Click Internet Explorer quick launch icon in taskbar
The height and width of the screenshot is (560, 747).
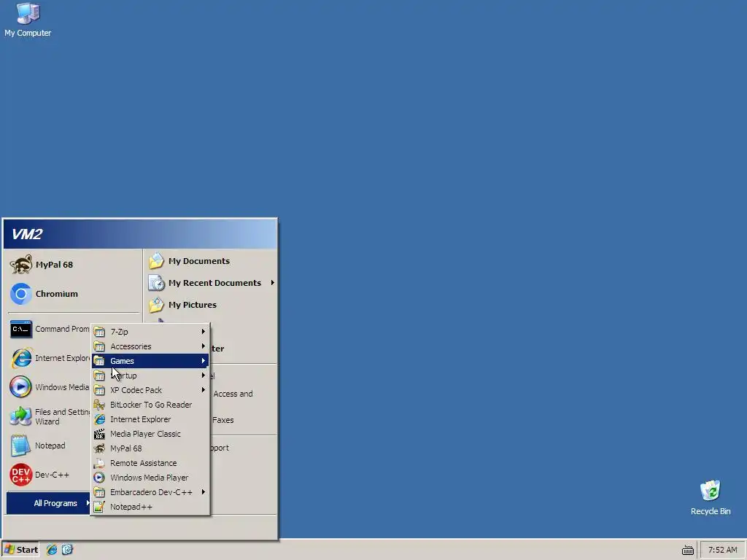click(x=52, y=550)
